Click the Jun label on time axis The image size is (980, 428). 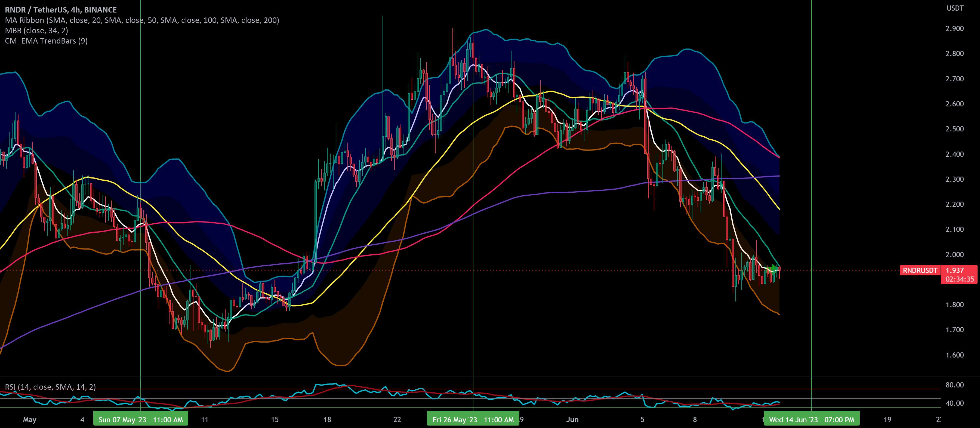[572, 420]
